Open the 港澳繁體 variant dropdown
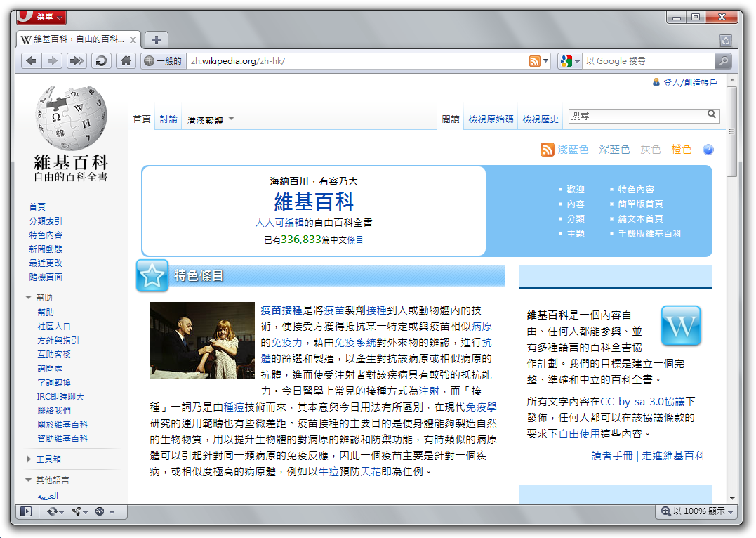The image size is (756, 538). pyautogui.click(x=211, y=119)
